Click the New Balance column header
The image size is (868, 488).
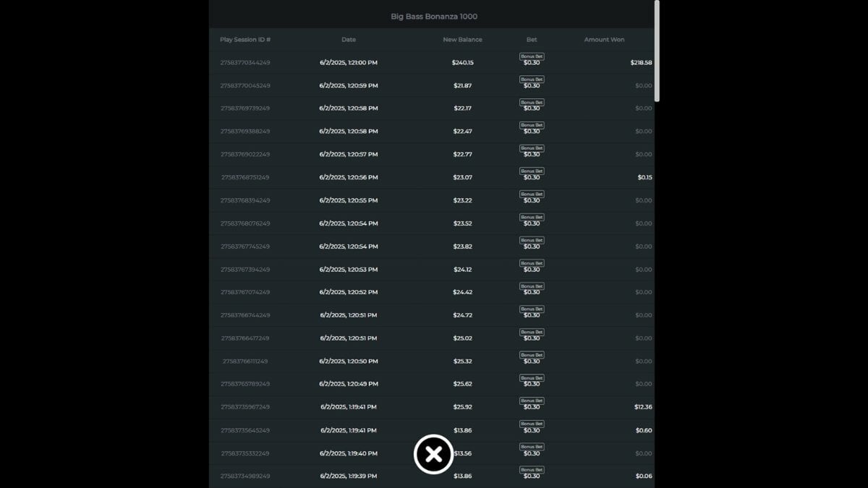click(462, 40)
